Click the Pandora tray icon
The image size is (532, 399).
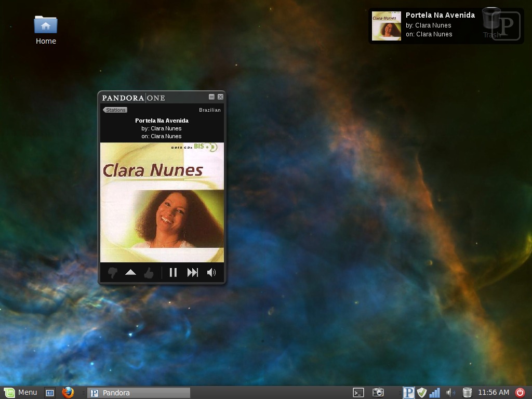click(408, 393)
